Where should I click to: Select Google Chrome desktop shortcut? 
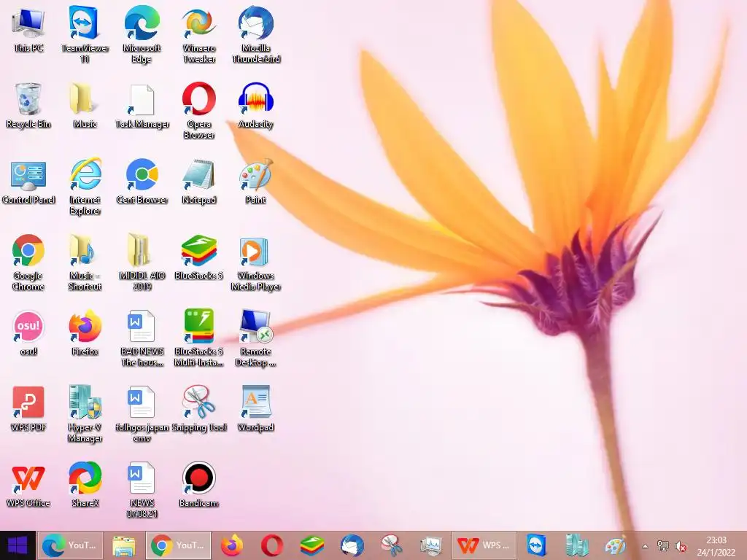tap(28, 262)
